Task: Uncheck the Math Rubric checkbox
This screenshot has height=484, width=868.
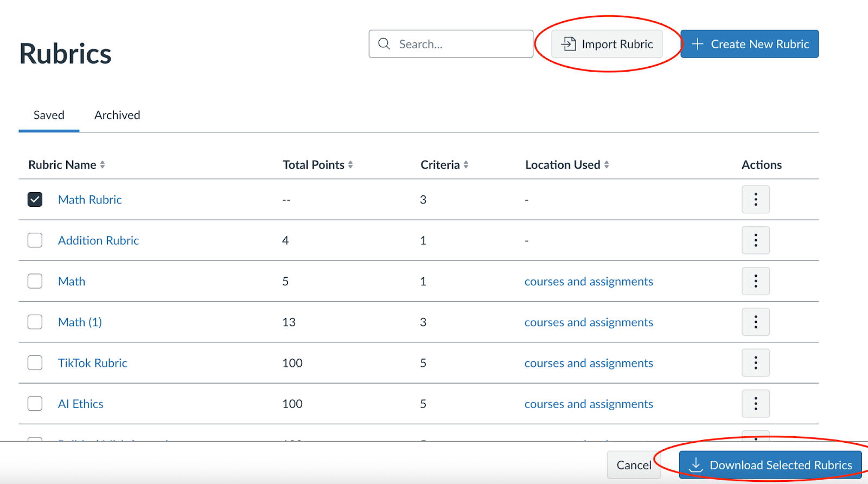Action: tap(35, 200)
